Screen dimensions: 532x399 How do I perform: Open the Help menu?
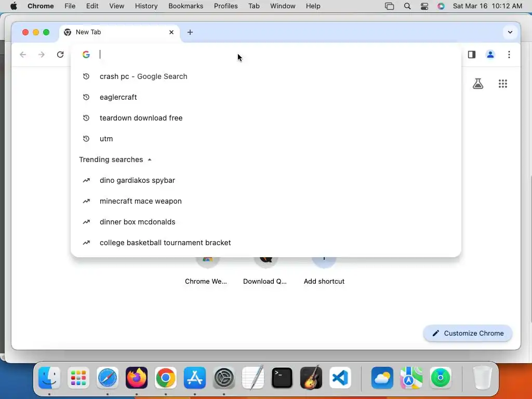tap(313, 6)
